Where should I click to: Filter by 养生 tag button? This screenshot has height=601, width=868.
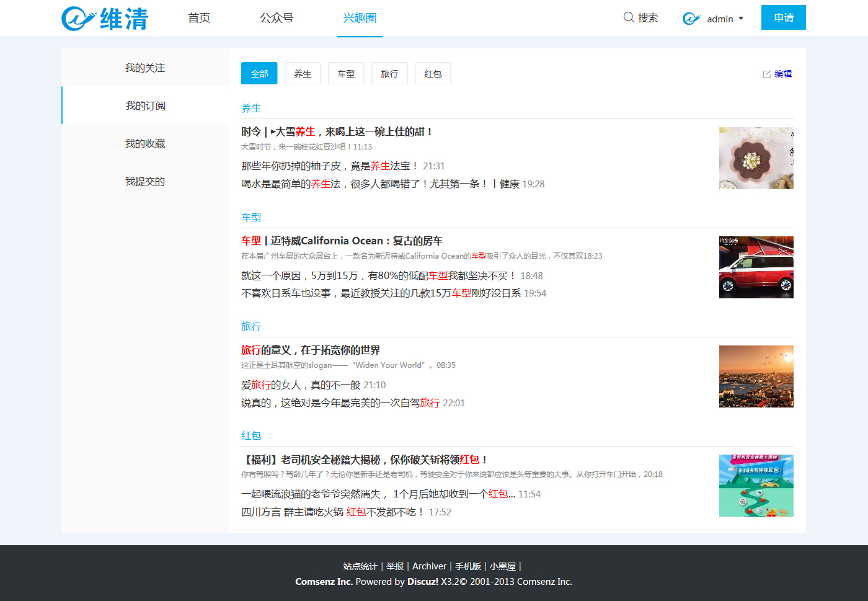tap(303, 73)
